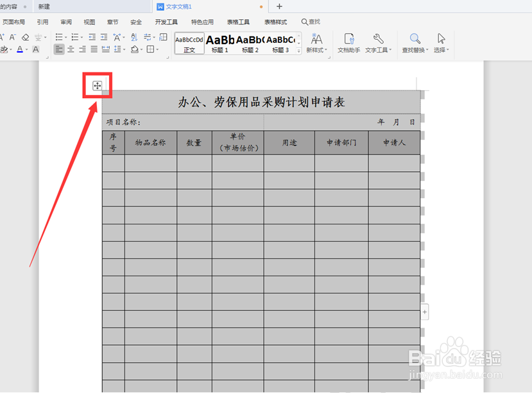Click the 查找替换 find and replace icon

(x=415, y=38)
